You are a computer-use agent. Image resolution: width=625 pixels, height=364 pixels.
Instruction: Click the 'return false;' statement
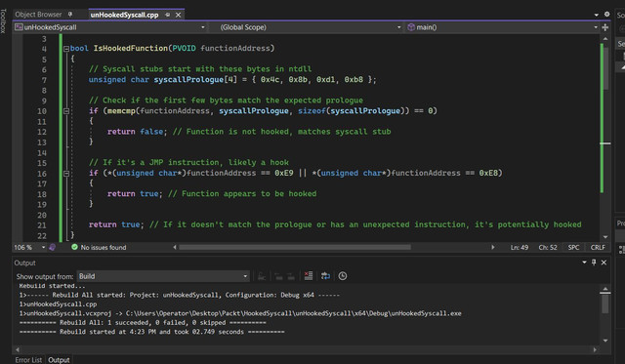pos(137,132)
